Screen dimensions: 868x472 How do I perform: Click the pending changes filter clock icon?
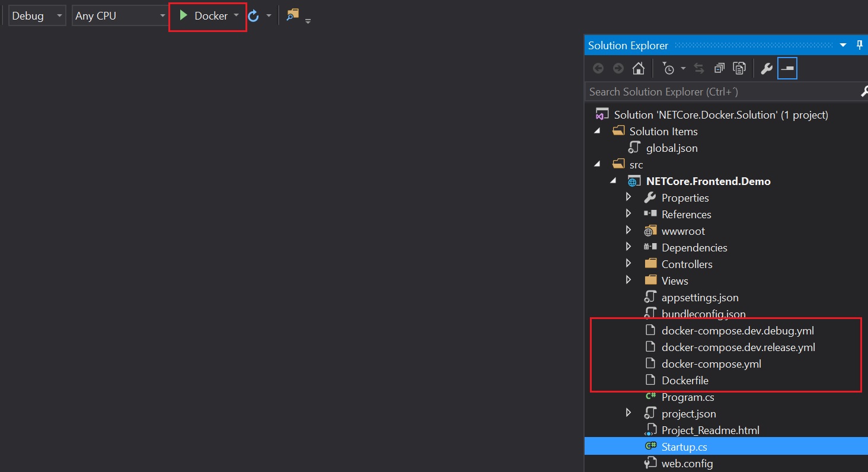pyautogui.click(x=669, y=68)
